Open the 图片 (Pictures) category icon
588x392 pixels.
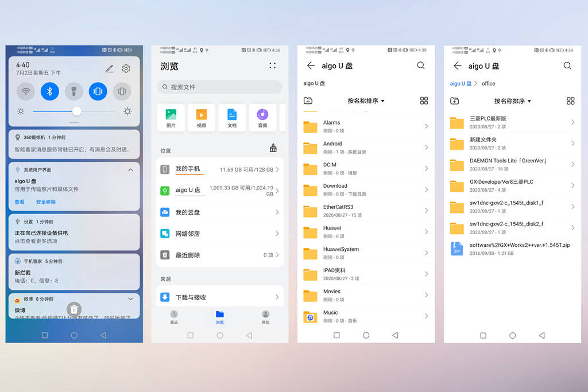171,117
